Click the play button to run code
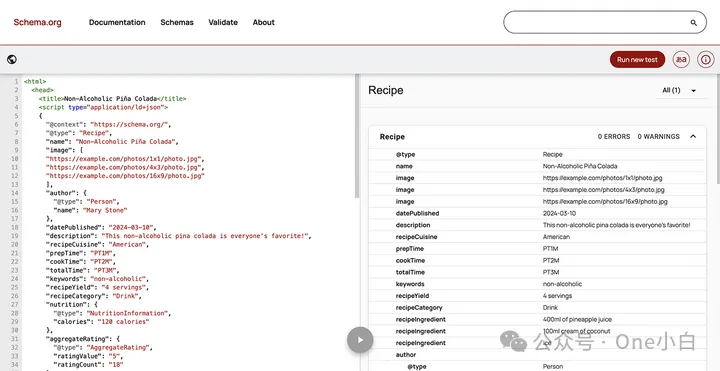The width and height of the screenshot is (720, 371). [x=360, y=340]
